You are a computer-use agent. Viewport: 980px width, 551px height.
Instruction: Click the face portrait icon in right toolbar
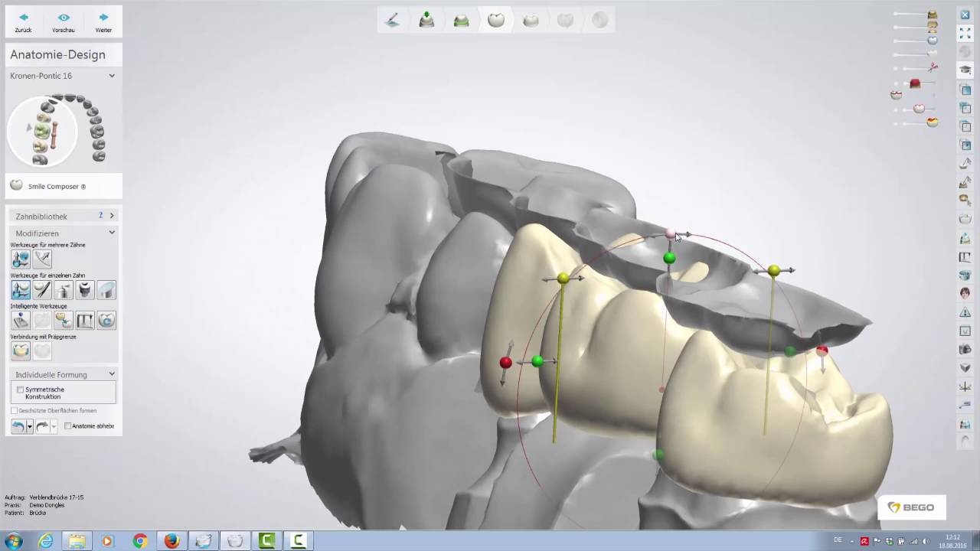click(x=965, y=293)
